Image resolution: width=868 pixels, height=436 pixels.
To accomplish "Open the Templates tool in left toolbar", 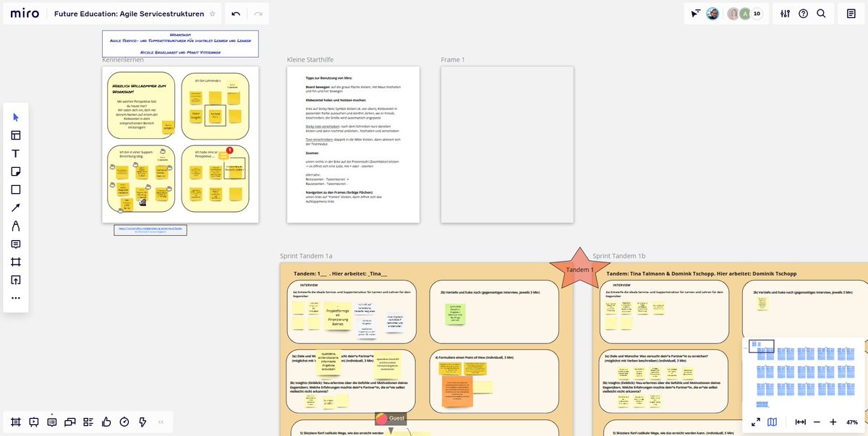I will click(x=16, y=135).
